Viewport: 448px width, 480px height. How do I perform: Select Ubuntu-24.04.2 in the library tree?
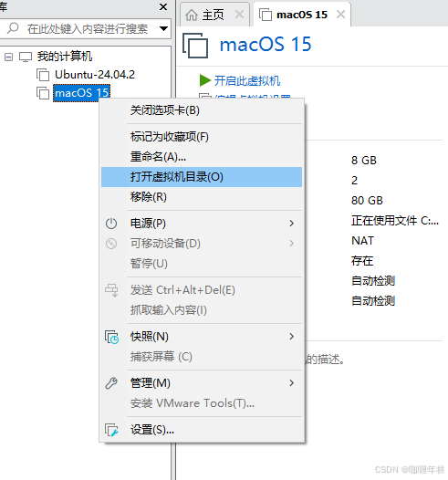tap(95, 75)
